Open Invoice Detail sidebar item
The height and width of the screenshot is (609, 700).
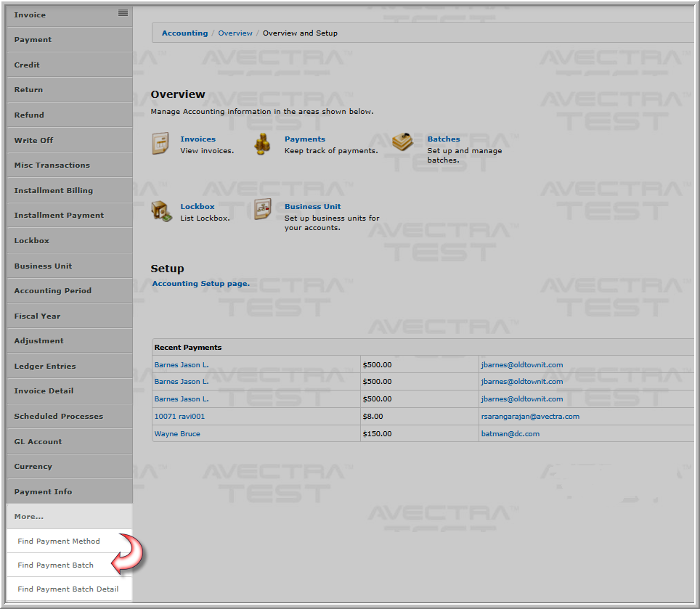point(70,391)
